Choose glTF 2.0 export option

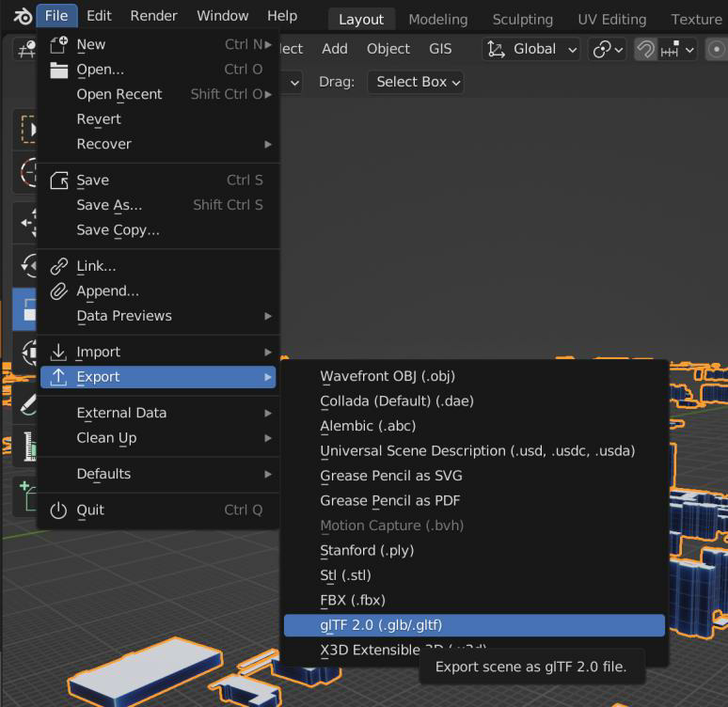pyautogui.click(x=474, y=625)
